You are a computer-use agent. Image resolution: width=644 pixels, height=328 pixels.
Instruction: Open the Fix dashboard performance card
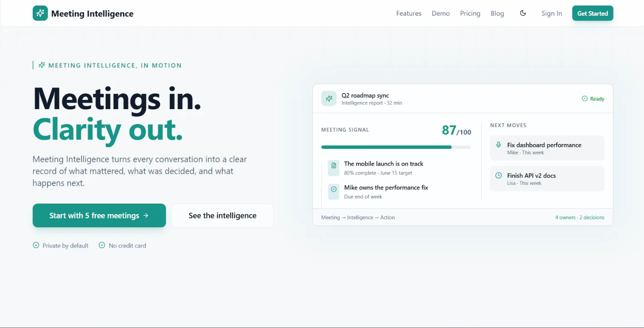(x=547, y=148)
